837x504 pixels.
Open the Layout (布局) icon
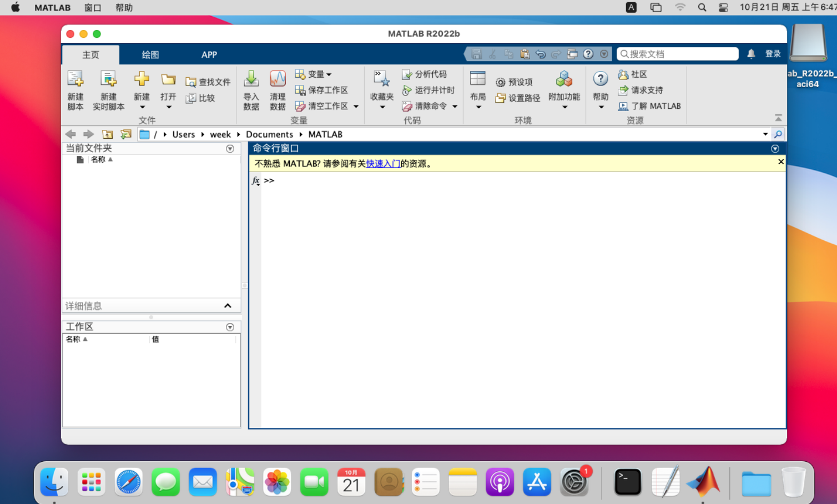[x=478, y=79]
